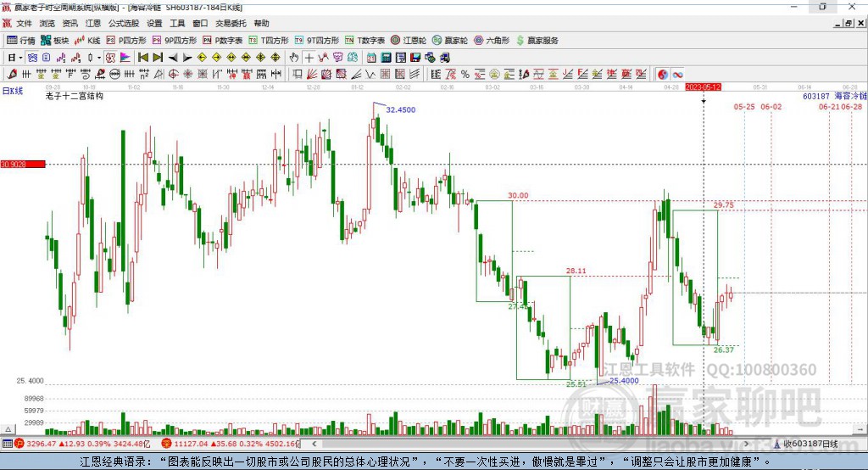Open the T数字表 number table

[364, 40]
